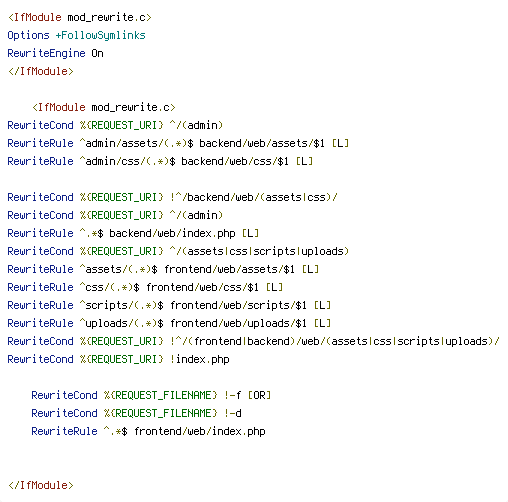Screen dimensions: 508x502
Task: Click the final closing IfModule tag
Action: (x=41, y=485)
